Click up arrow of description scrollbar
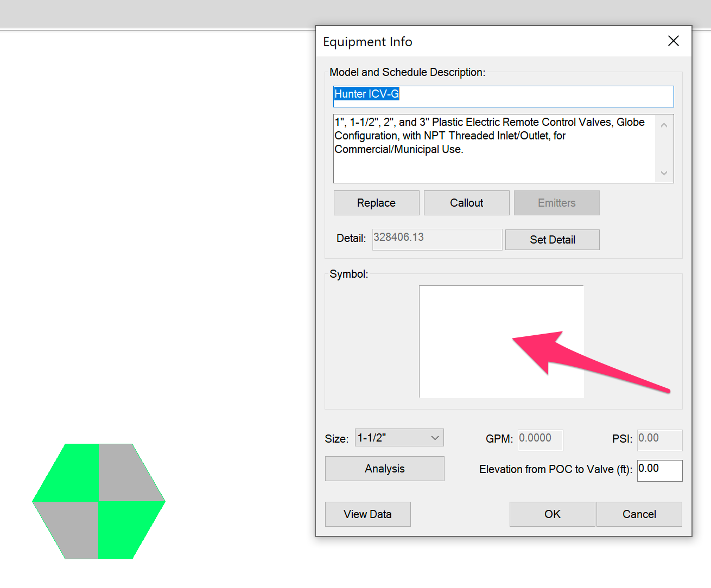The height and width of the screenshot is (588, 711). click(x=664, y=125)
